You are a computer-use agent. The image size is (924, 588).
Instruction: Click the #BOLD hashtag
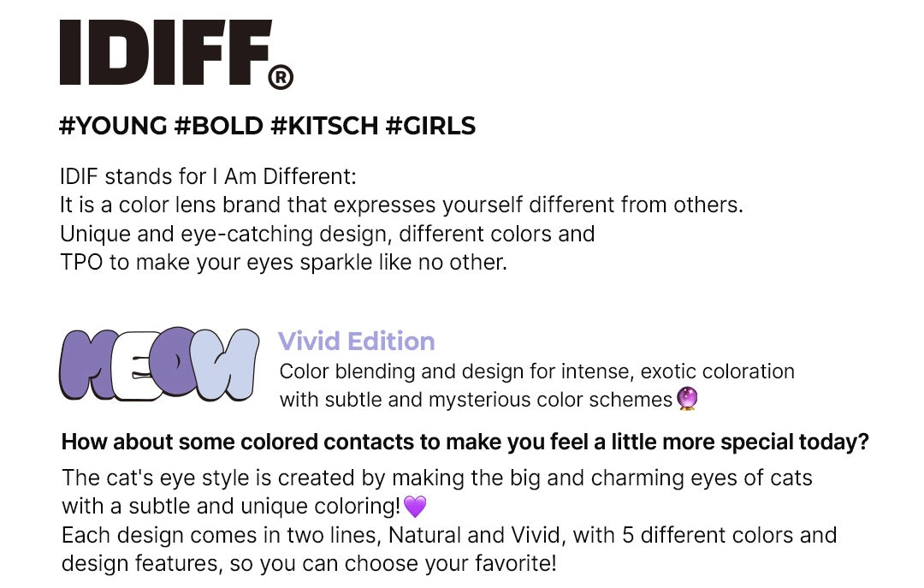click(x=219, y=126)
